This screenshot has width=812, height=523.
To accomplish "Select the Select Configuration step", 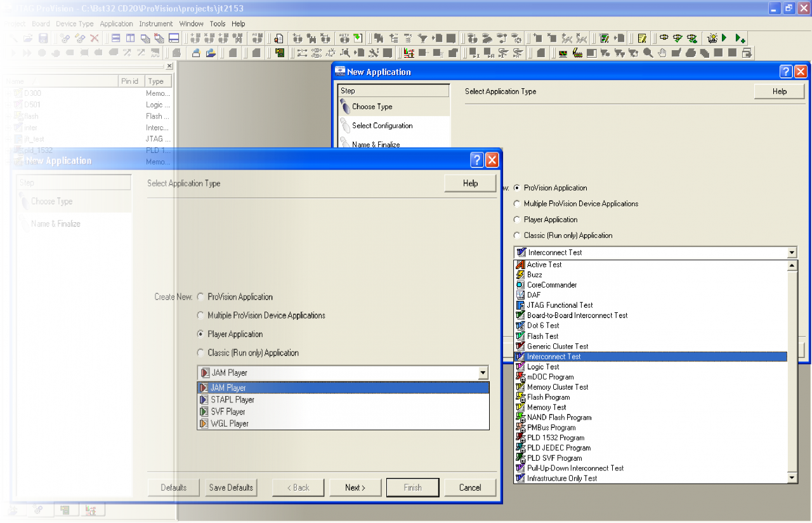I will tap(393, 126).
